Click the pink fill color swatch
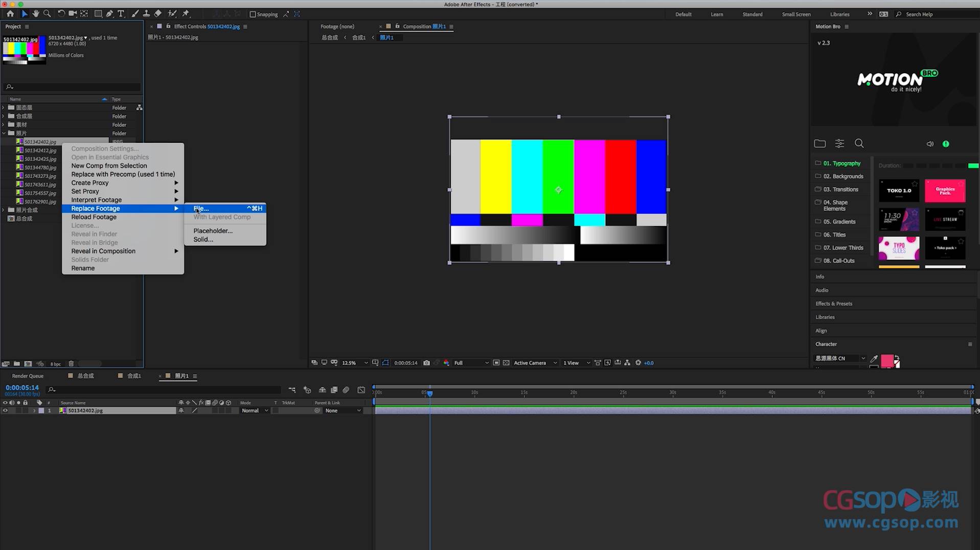Image resolution: width=980 pixels, height=550 pixels. click(887, 360)
